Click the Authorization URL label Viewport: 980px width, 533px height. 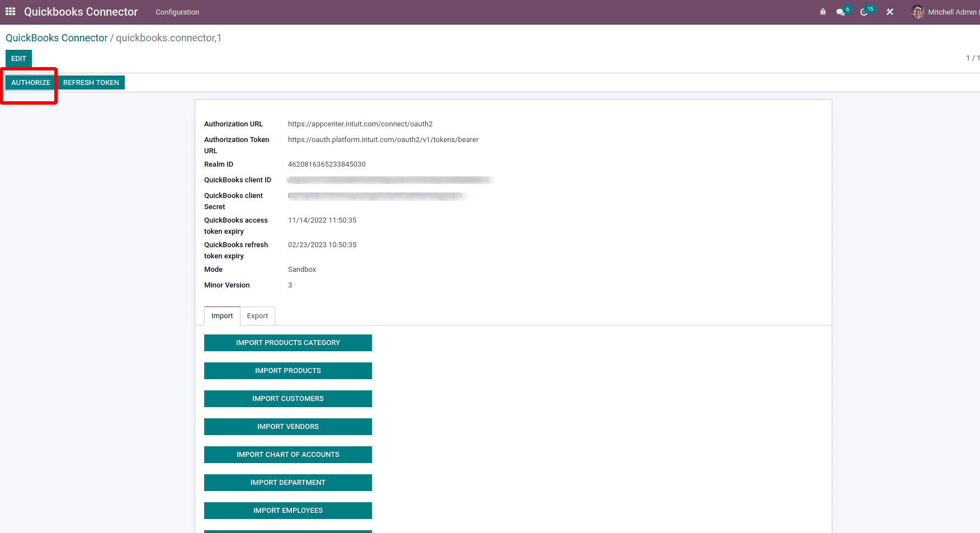tap(233, 124)
